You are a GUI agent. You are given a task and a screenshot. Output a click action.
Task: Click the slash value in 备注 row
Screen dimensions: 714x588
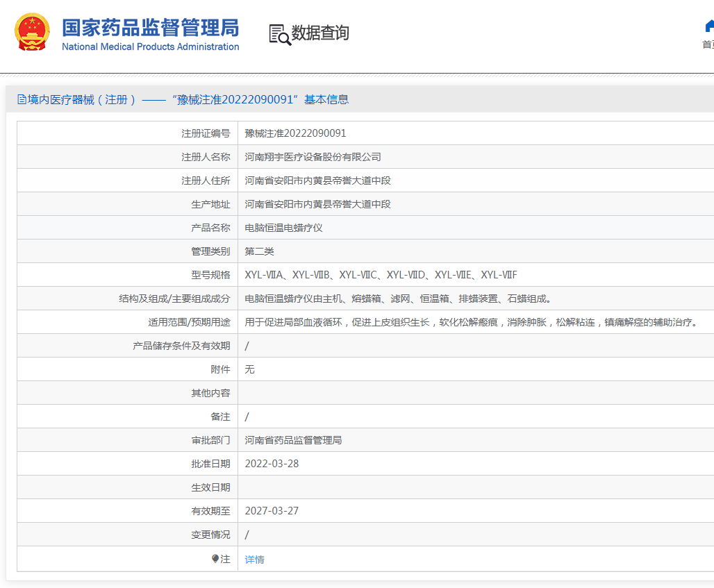pyautogui.click(x=247, y=417)
